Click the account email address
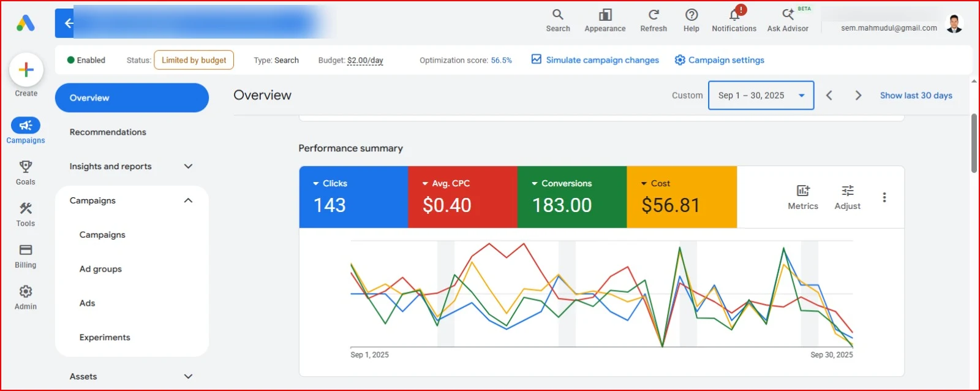Image resolution: width=980 pixels, height=391 pixels. [889, 28]
